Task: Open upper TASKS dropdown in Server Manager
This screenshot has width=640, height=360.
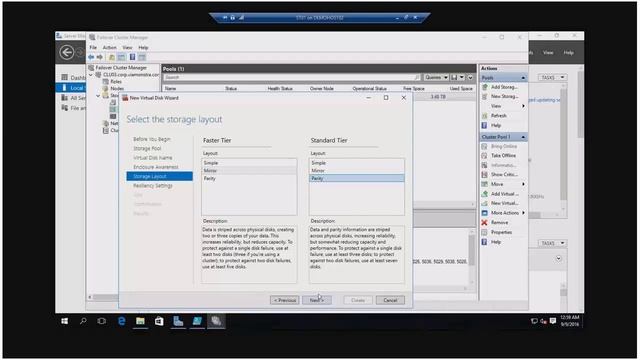Action: coord(552,78)
